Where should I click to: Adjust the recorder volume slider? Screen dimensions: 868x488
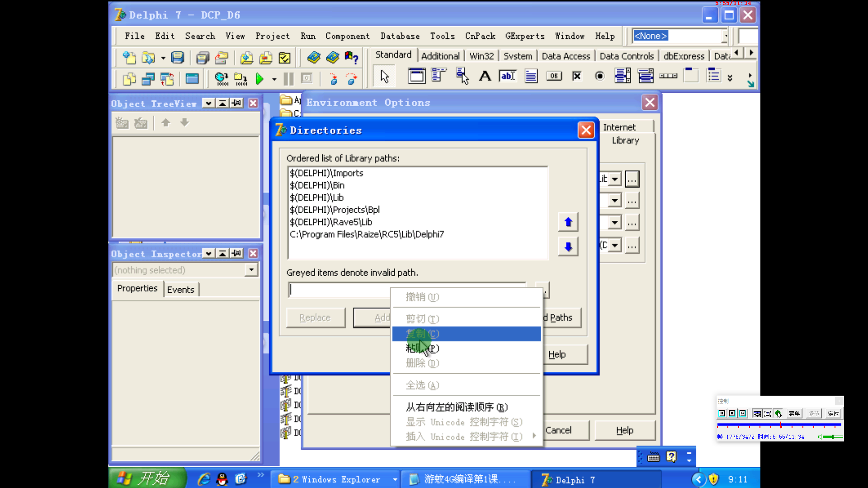[832, 436]
